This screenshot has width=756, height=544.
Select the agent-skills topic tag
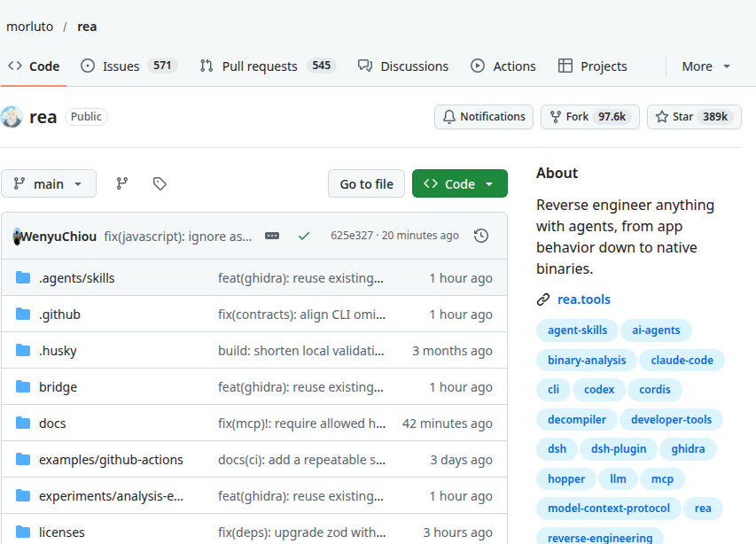577,330
